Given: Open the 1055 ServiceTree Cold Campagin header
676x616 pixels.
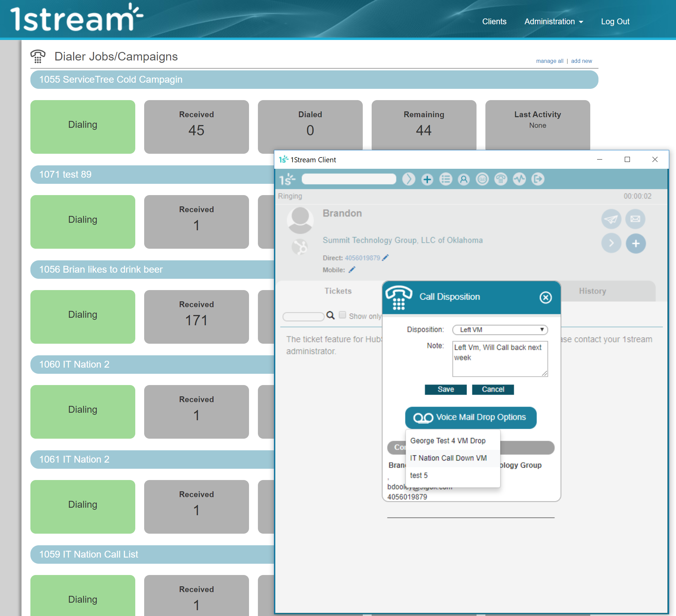Looking at the screenshot, I should pos(314,80).
